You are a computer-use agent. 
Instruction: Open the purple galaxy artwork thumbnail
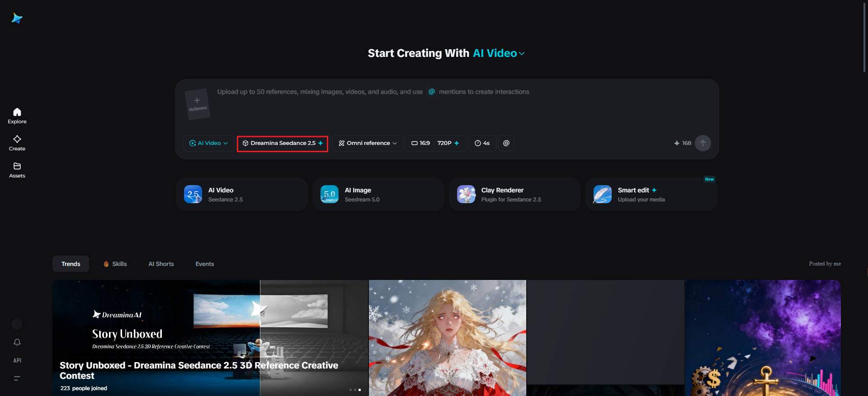pos(763,338)
